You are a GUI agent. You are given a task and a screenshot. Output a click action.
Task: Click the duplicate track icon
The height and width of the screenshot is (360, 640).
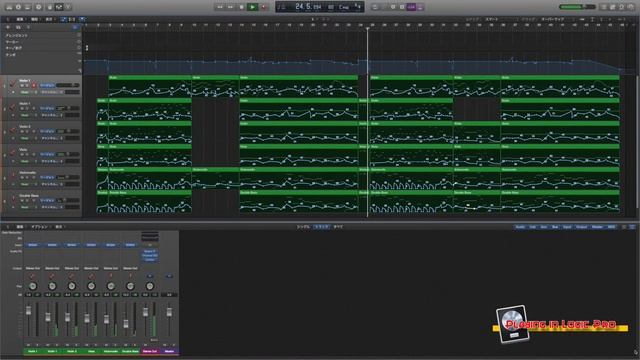(18, 27)
